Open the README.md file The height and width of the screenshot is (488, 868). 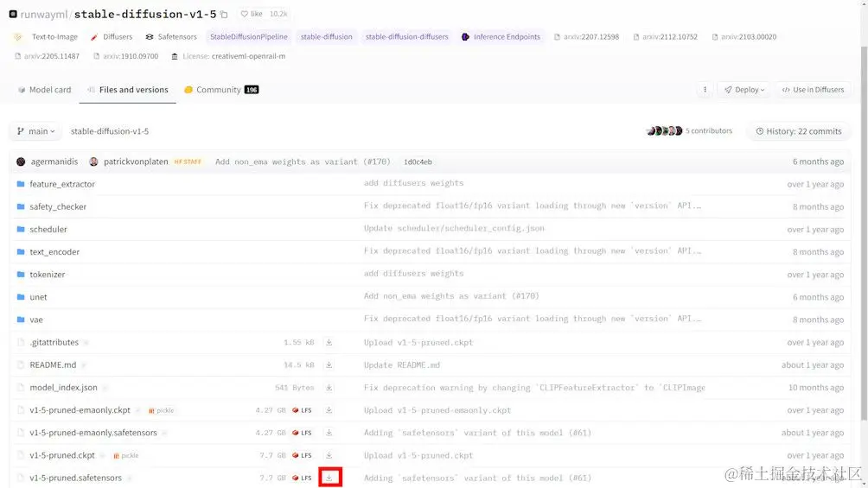(x=53, y=365)
